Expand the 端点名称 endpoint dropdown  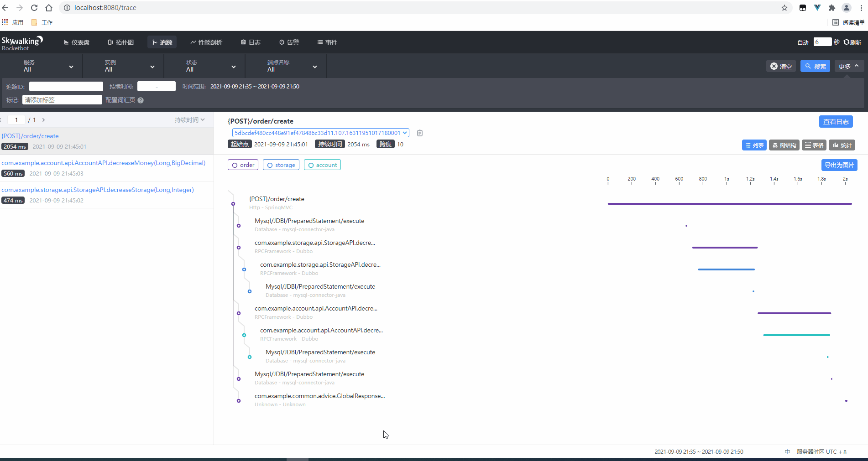click(285, 66)
